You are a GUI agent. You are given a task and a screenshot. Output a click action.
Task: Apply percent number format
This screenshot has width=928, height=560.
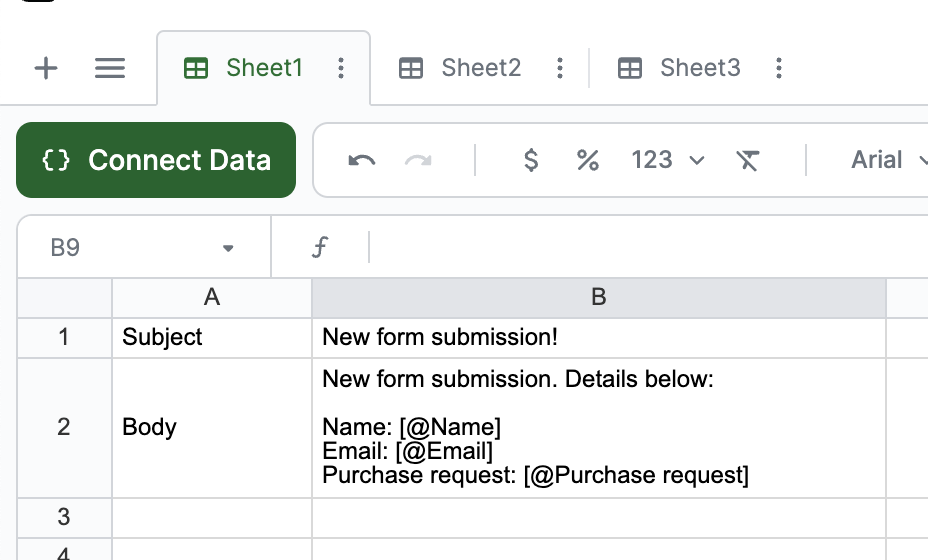tap(588, 160)
